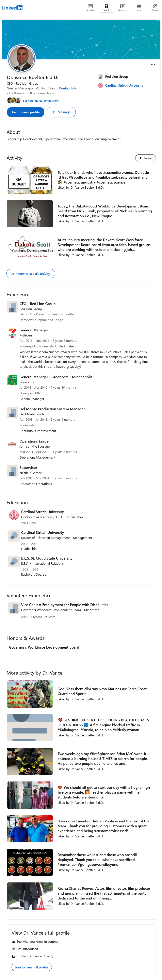See your mutual connections link
The image size is (162, 980).
pos(41,101)
